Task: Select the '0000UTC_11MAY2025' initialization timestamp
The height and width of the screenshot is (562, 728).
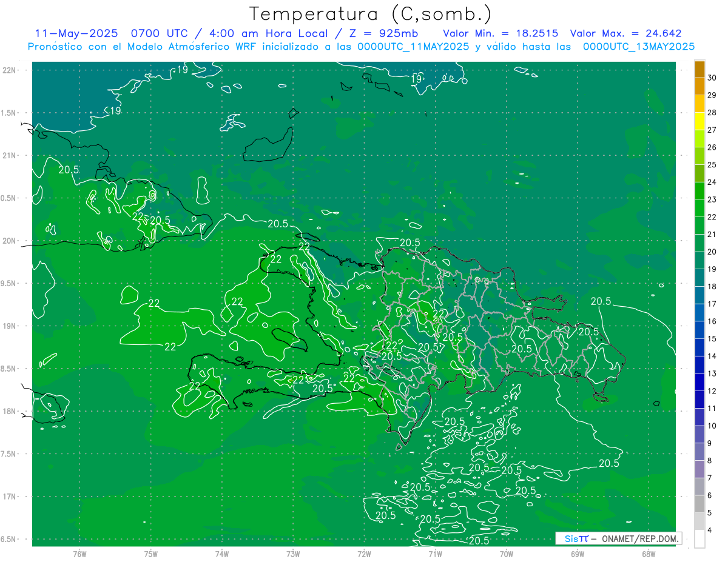Action: (413, 47)
